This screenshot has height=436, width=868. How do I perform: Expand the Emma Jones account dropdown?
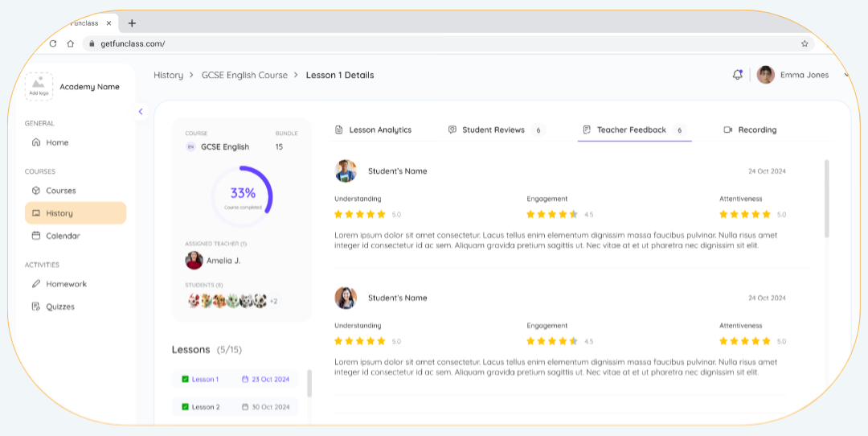847,75
